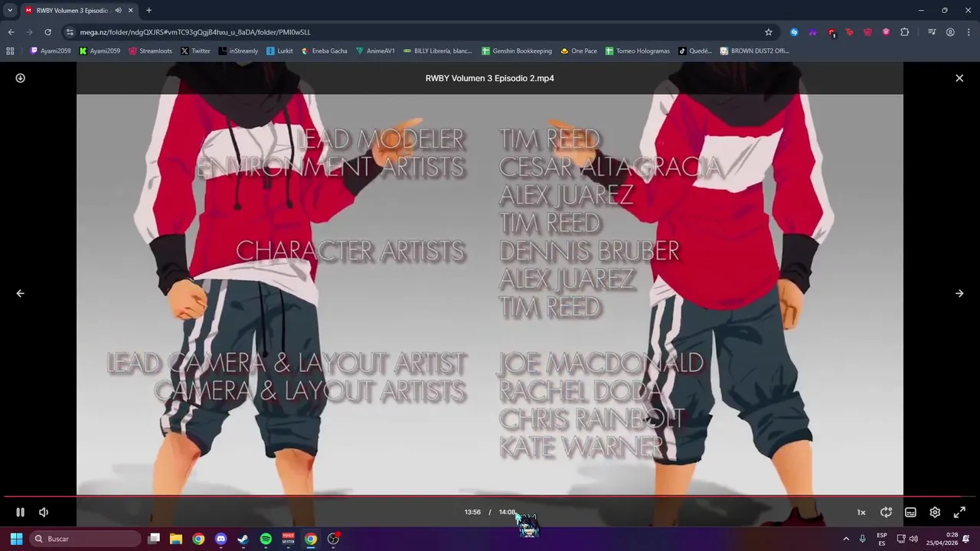Open Discord from the taskbar
The image size is (980, 551).
[221, 539]
